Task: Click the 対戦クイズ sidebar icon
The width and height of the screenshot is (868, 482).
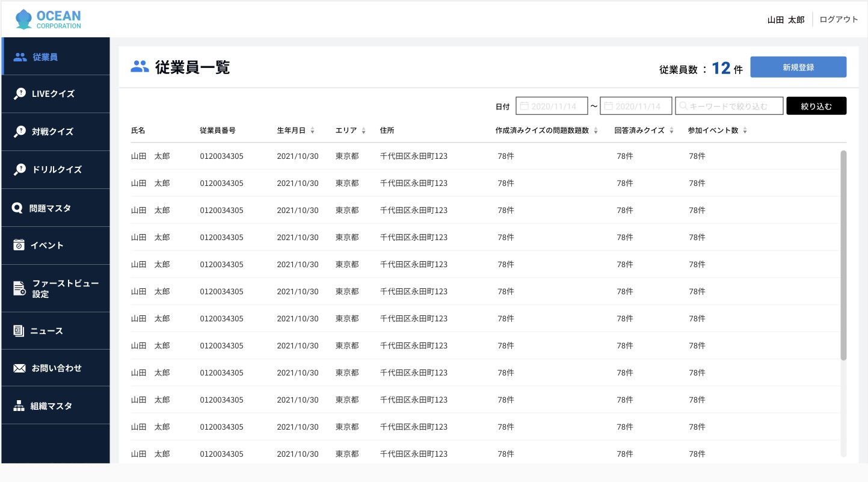Action: click(x=20, y=132)
